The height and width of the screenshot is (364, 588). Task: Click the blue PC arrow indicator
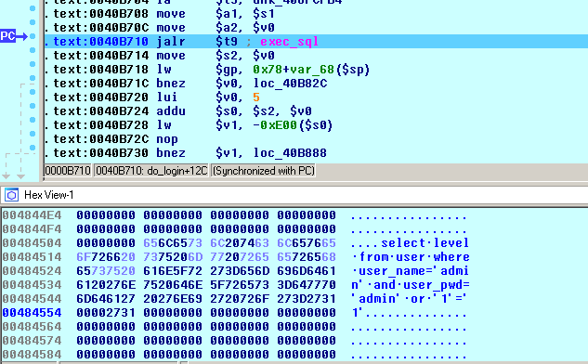[14, 36]
